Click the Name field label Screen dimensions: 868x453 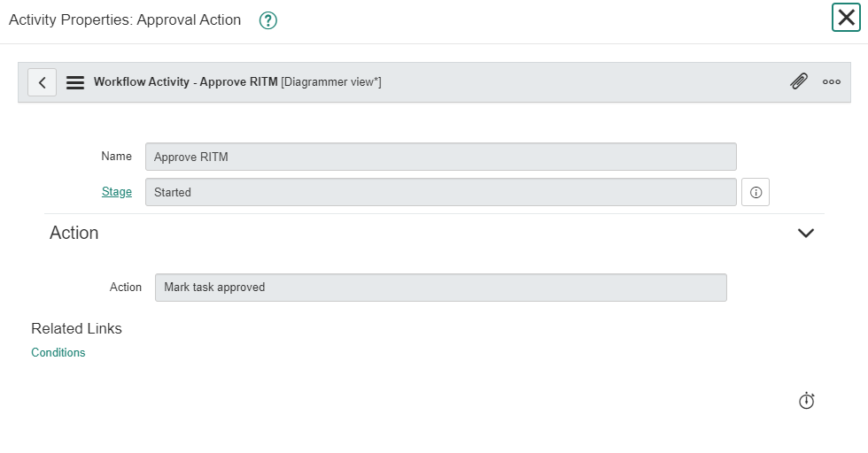(116, 157)
